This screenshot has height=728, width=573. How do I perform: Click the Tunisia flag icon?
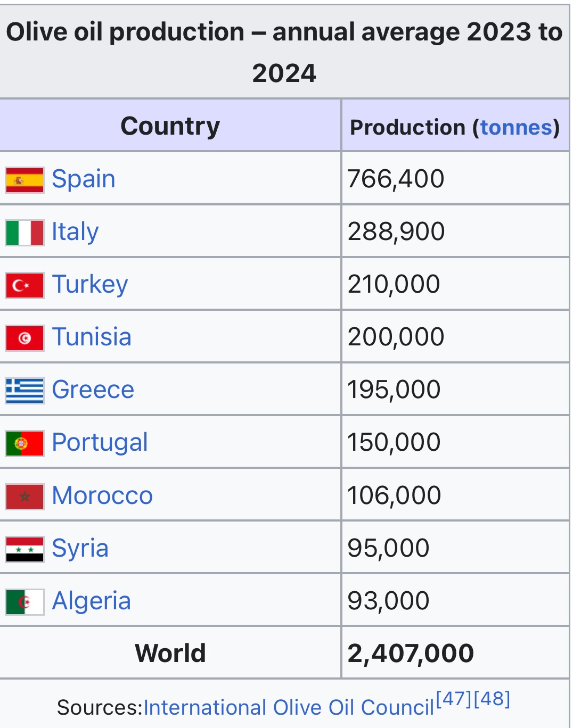[x=24, y=338]
